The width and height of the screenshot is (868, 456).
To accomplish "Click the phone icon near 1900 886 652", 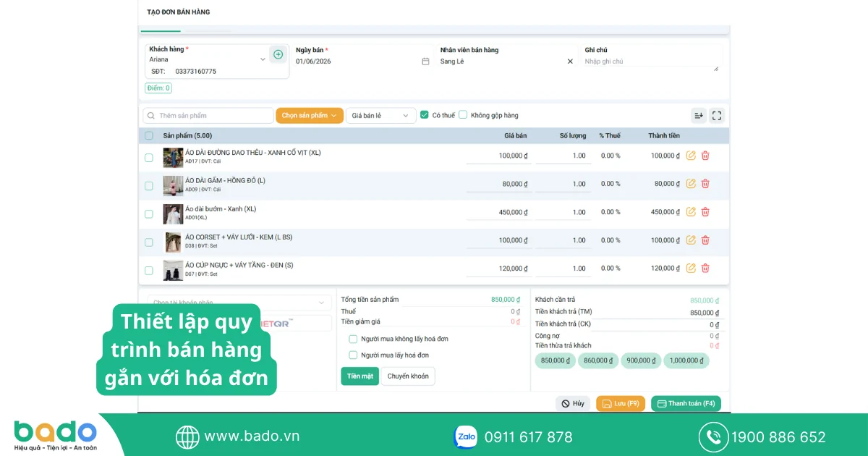I will (x=713, y=437).
